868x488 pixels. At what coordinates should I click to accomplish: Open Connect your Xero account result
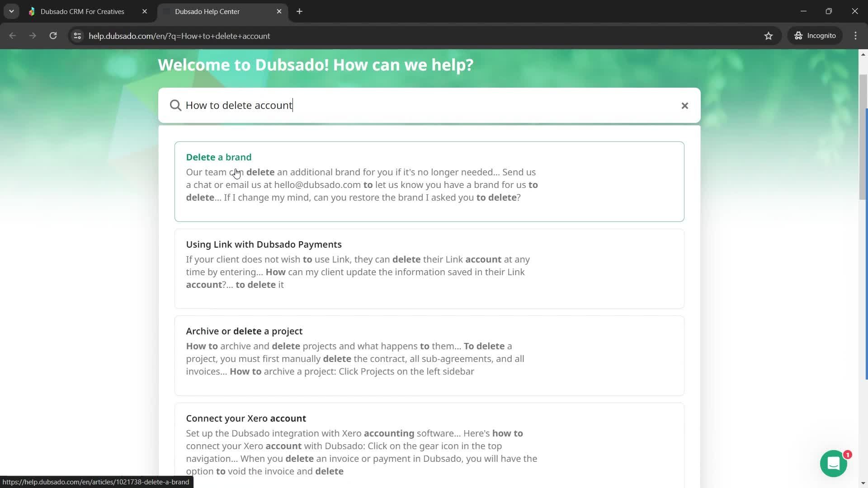pos(429,445)
